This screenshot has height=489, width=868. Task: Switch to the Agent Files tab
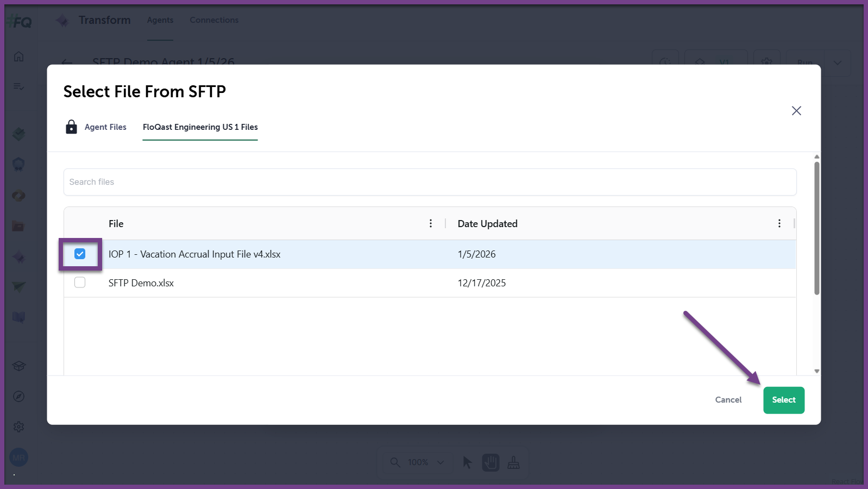(x=105, y=127)
